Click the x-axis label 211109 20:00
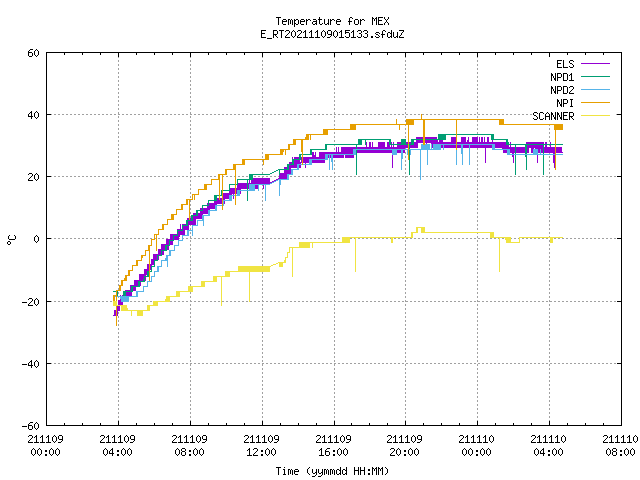Viewport: 640px width, 480px height. tap(404, 446)
